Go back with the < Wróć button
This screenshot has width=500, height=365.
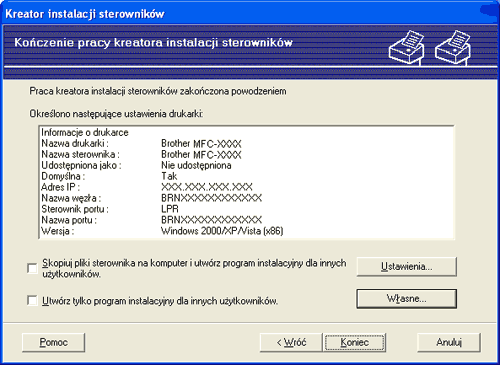(x=291, y=342)
